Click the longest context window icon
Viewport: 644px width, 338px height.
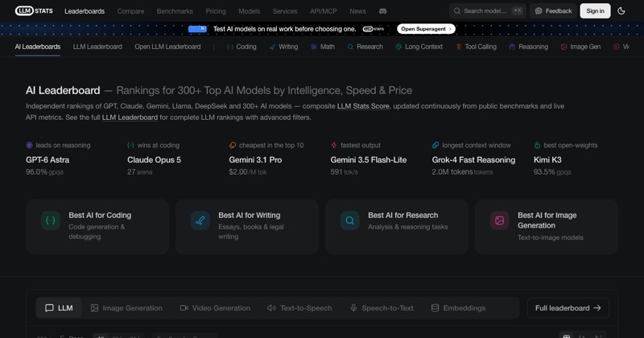point(436,145)
